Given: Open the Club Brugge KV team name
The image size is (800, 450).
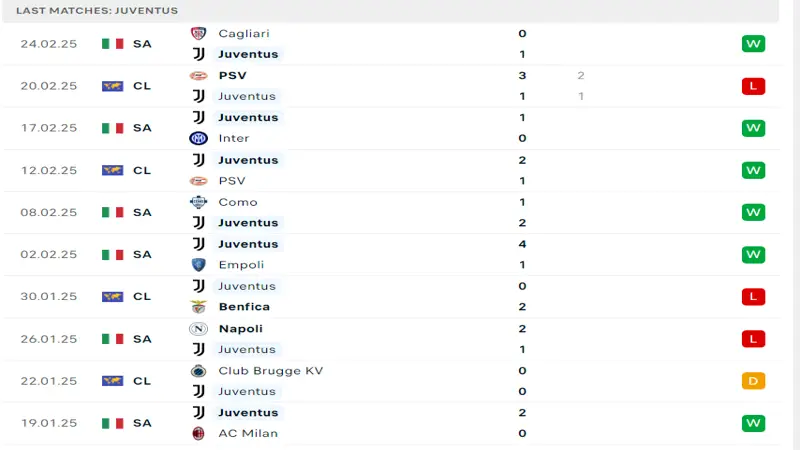Looking at the screenshot, I should pyautogui.click(x=271, y=371).
